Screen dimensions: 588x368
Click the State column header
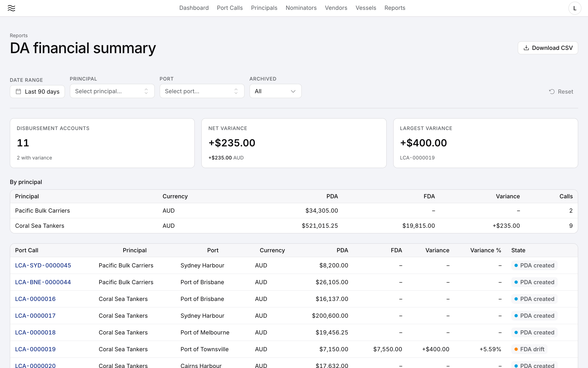518,250
